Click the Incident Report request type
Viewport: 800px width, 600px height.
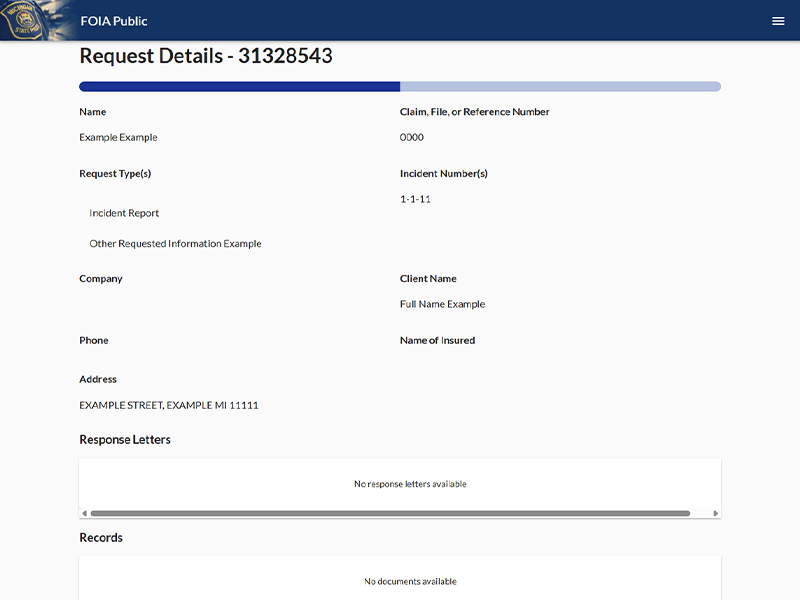(124, 213)
